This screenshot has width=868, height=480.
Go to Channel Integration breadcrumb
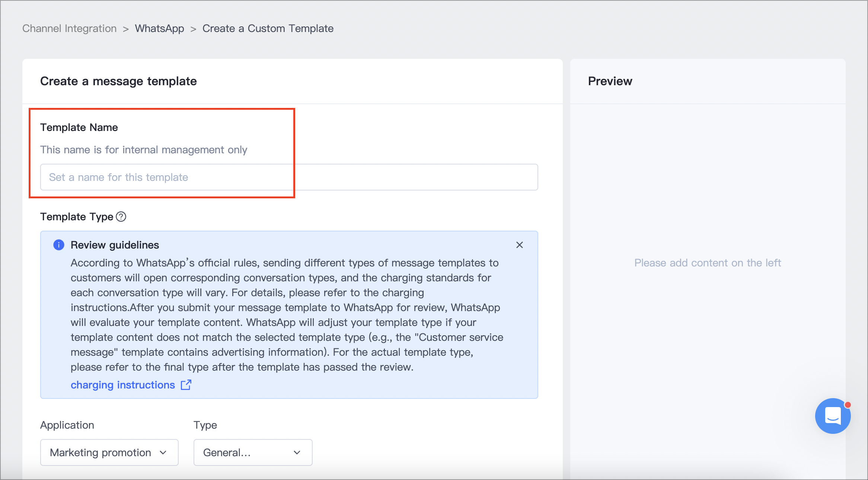(x=70, y=28)
